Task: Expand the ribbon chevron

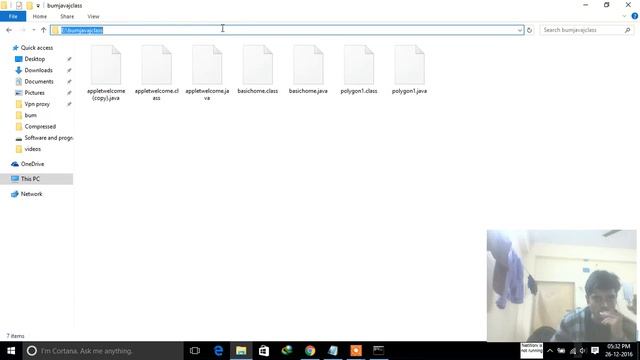Action: tap(624, 16)
